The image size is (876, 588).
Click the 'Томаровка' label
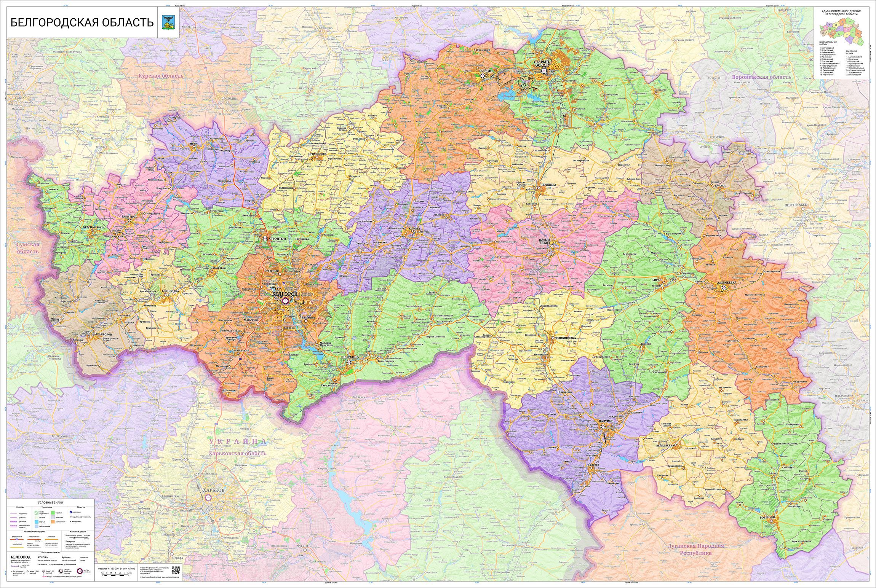(218, 268)
